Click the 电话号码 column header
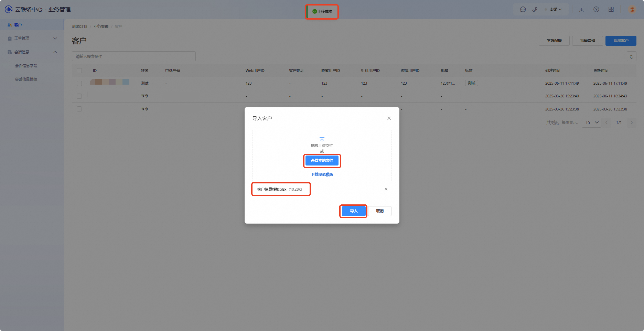 pos(173,71)
